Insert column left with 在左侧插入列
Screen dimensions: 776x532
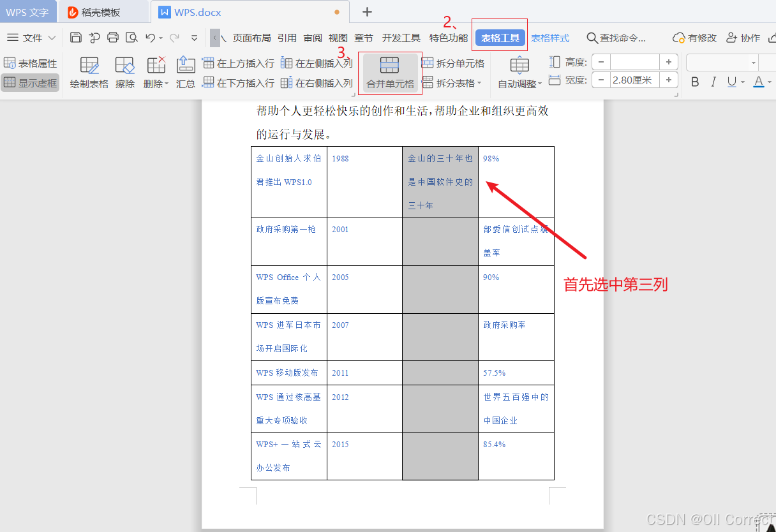click(x=317, y=63)
